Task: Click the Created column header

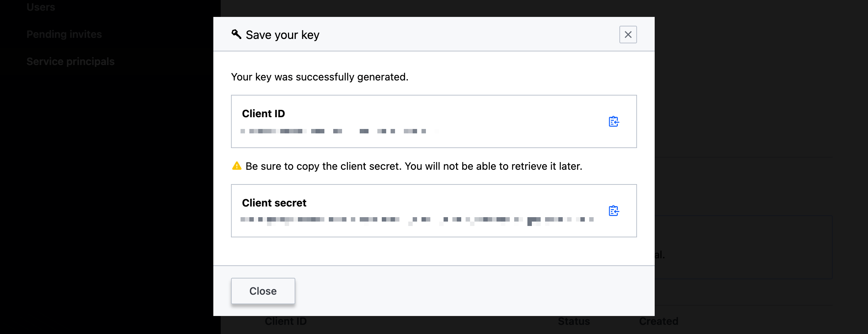Action: pos(659,321)
